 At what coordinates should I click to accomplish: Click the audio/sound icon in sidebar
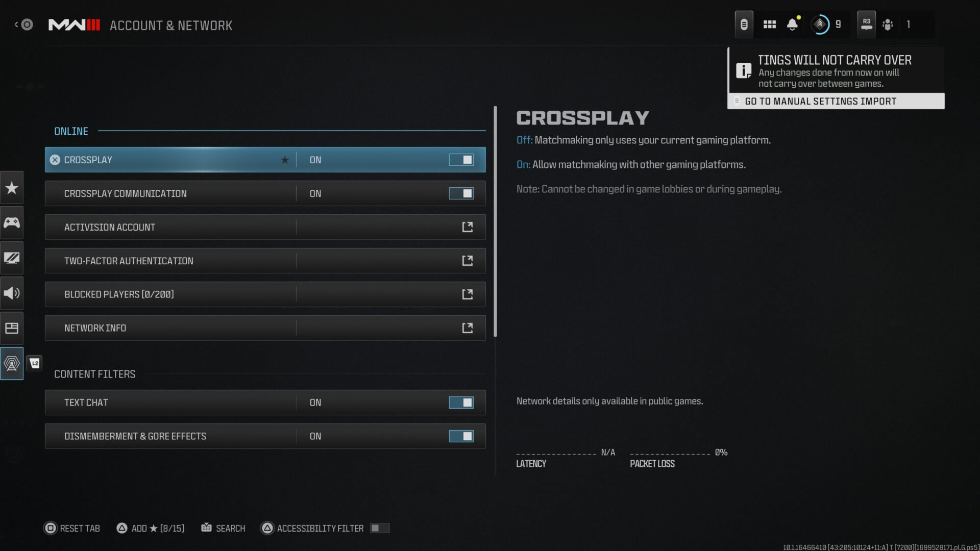12,293
